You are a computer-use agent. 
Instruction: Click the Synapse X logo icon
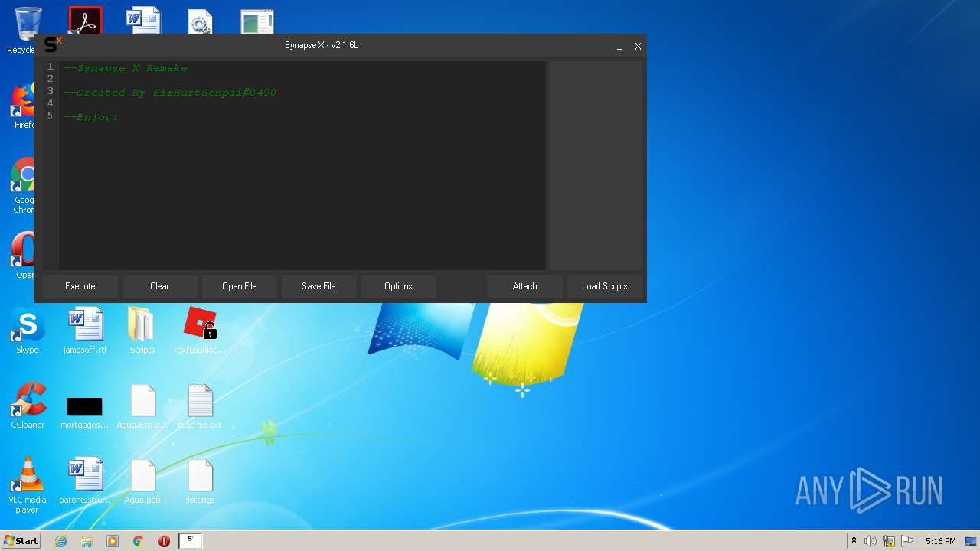[52, 44]
